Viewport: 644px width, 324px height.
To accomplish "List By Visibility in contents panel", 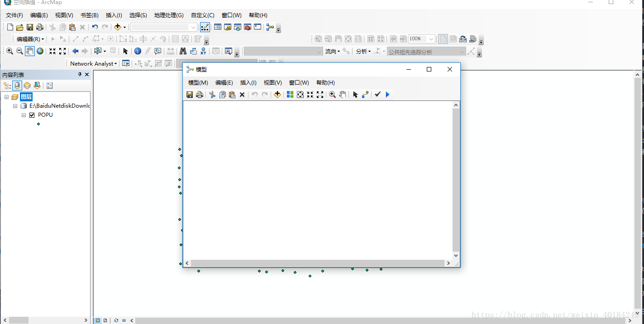I will [x=27, y=85].
